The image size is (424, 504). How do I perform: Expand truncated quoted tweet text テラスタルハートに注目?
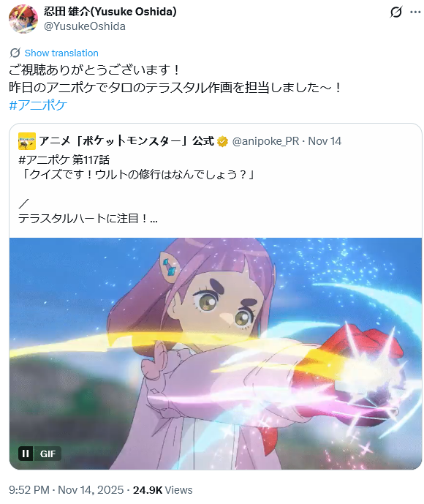[x=88, y=219]
